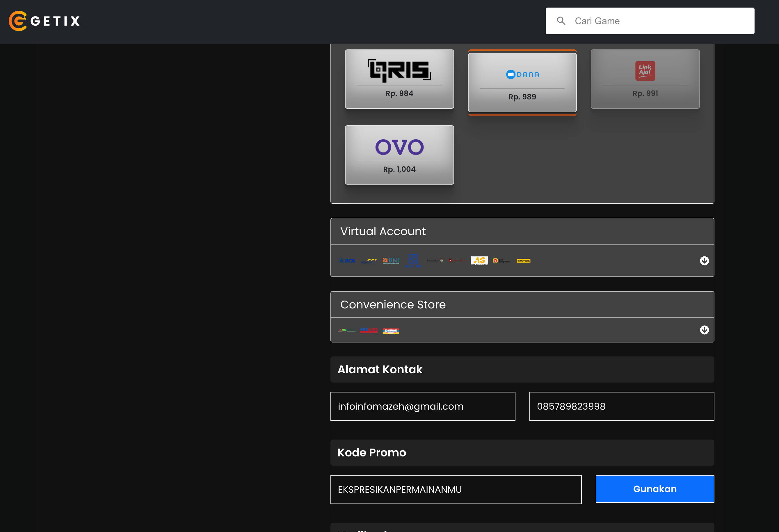Choose the OVO payment card
The width and height of the screenshot is (779, 532).
[399, 155]
